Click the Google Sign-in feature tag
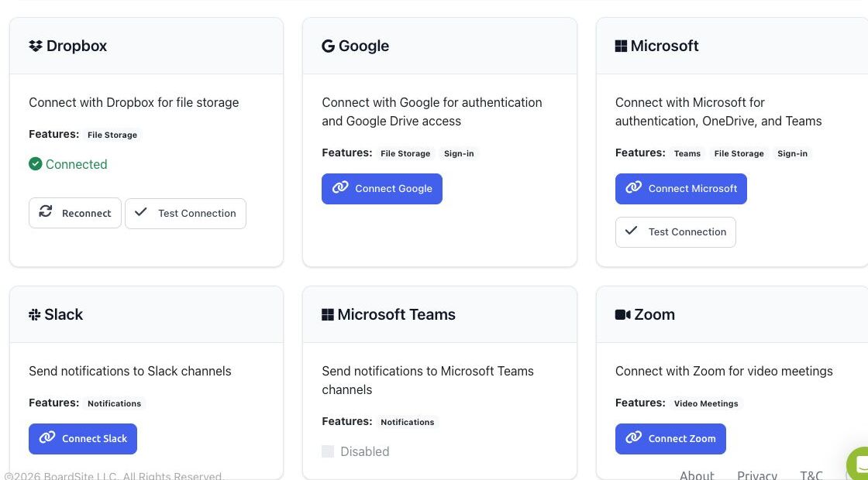The image size is (868, 480). click(459, 154)
